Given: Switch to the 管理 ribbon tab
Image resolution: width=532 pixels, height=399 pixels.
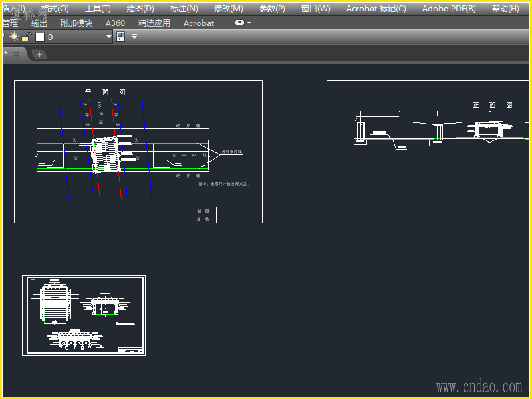Looking at the screenshot, I should pyautogui.click(x=11, y=23).
